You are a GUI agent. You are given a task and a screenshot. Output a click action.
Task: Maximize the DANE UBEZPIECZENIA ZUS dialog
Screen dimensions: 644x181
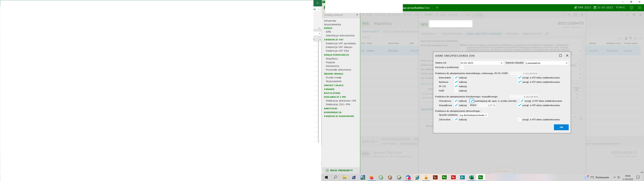click(x=560, y=55)
